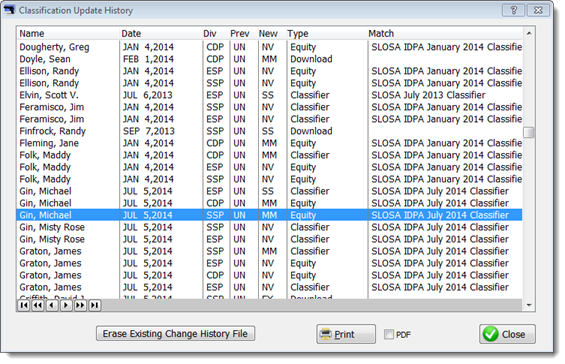565x364 pixels.
Task: Click scrollbar down arrow
Action: click(529, 305)
